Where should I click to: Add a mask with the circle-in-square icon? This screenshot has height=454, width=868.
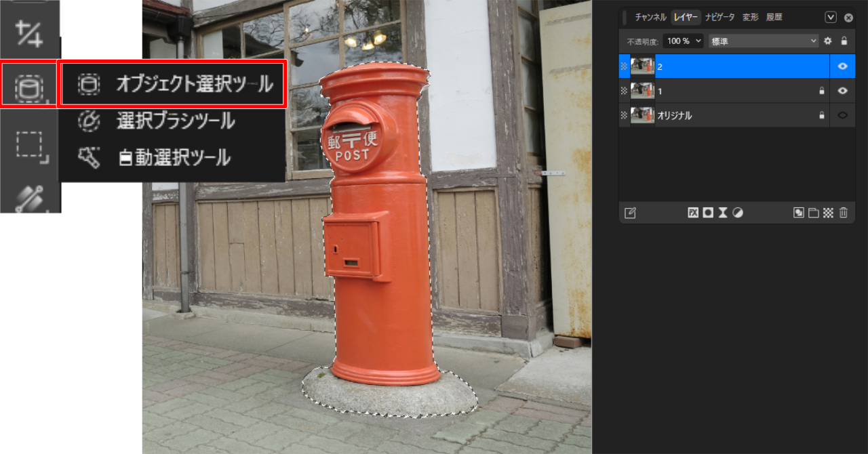(708, 213)
